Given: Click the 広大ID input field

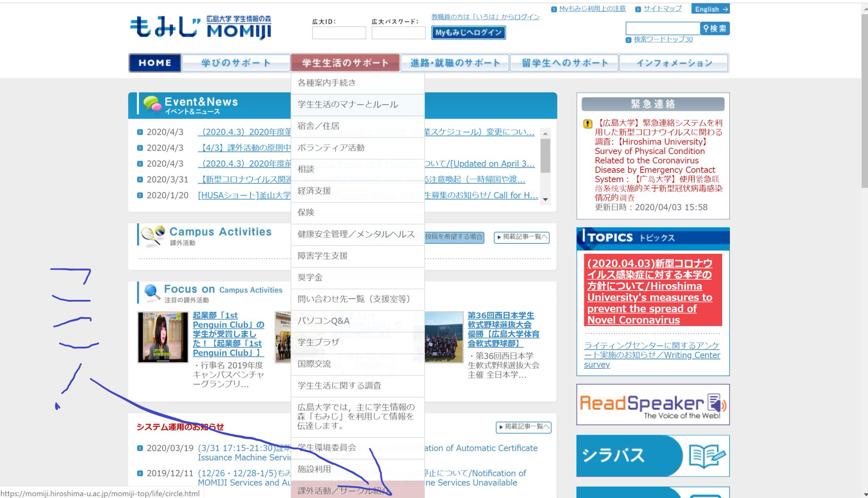Looking at the screenshot, I should point(339,33).
